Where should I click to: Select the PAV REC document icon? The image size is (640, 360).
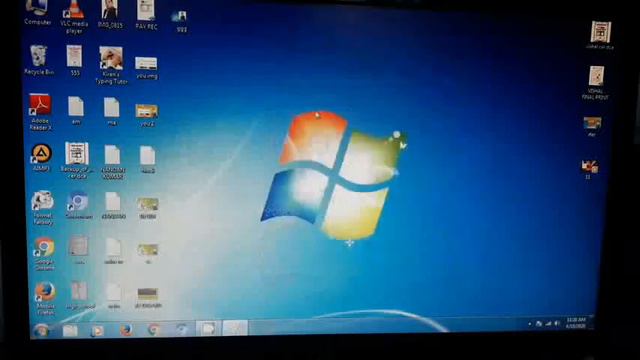146,15
